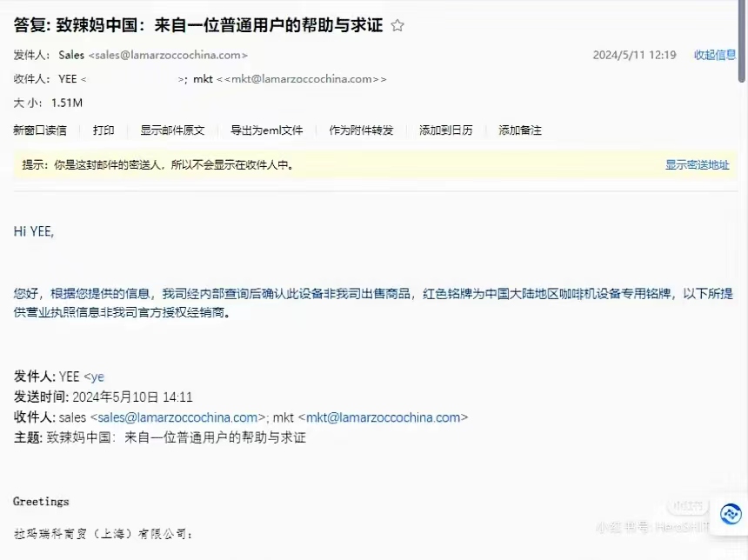Click the size value 1.51M

(x=67, y=103)
